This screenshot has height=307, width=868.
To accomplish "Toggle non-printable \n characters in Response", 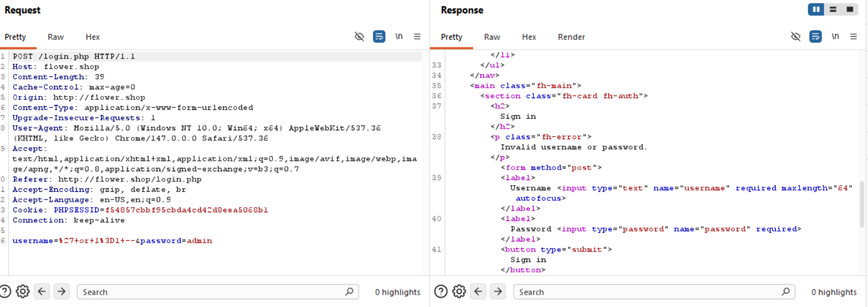I will point(835,36).
